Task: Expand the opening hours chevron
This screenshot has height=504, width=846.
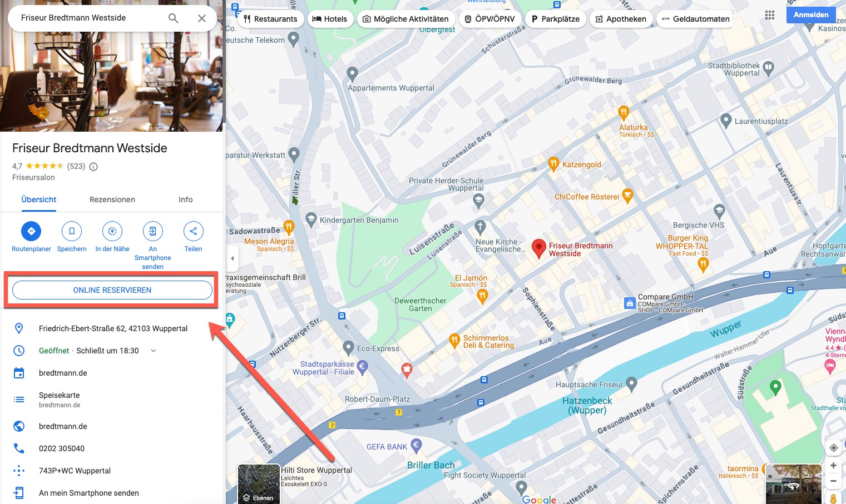Action: pos(154,351)
